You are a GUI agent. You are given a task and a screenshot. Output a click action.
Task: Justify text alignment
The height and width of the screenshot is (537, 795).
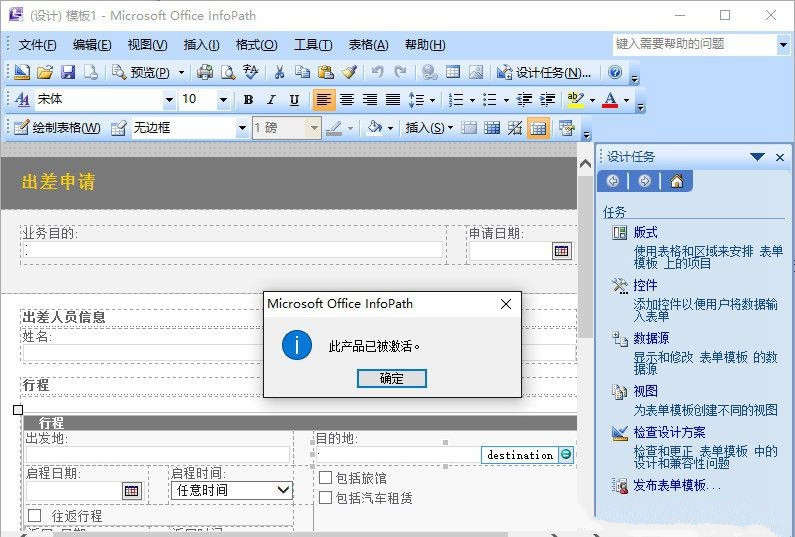pos(393,100)
